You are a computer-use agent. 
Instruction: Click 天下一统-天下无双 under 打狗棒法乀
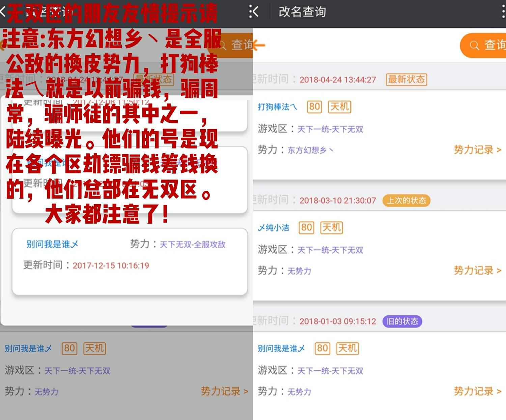(x=330, y=129)
